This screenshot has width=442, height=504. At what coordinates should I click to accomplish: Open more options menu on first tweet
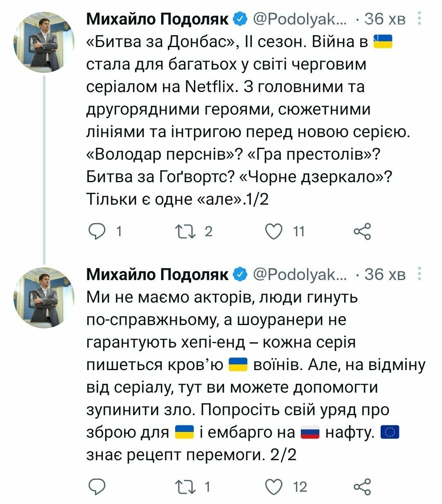419,19
